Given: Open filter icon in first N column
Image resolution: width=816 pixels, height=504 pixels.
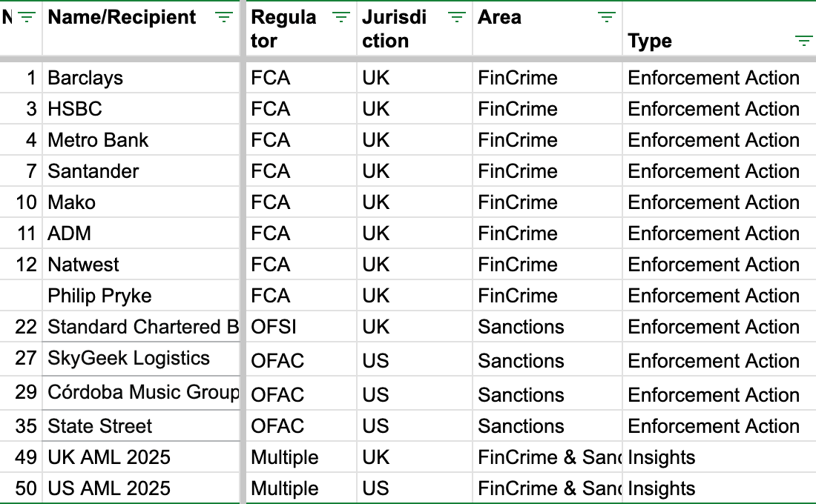Looking at the screenshot, I should 26,17.
